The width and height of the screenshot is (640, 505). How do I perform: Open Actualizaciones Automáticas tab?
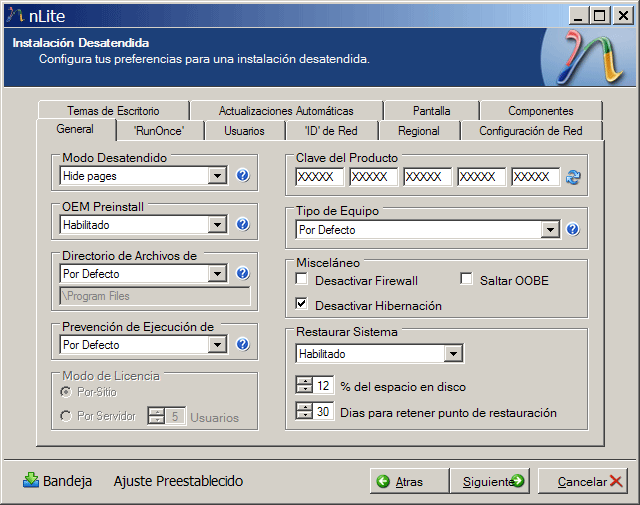pos(286,111)
